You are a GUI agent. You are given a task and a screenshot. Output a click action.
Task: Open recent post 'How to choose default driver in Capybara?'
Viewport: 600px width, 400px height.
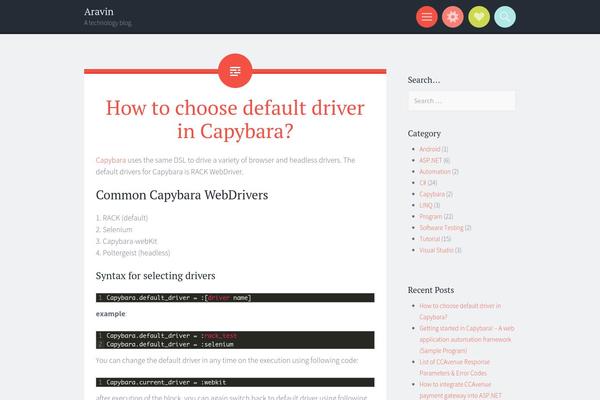point(460,311)
